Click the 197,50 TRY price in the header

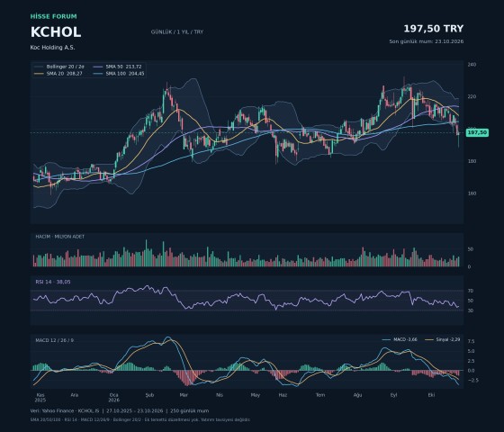[433, 29]
